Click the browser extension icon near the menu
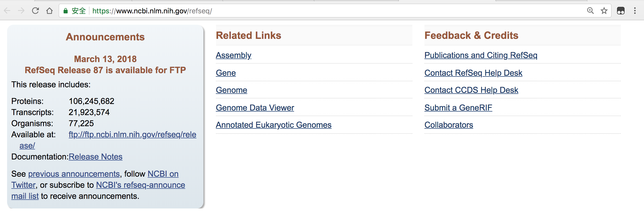The width and height of the screenshot is (644, 213). pos(621,11)
